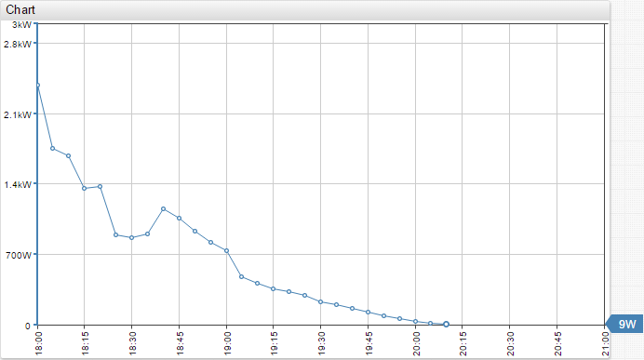Viewport: 644px width, 360px height.
Task: Click the data point at 19:00
Action: [226, 251]
